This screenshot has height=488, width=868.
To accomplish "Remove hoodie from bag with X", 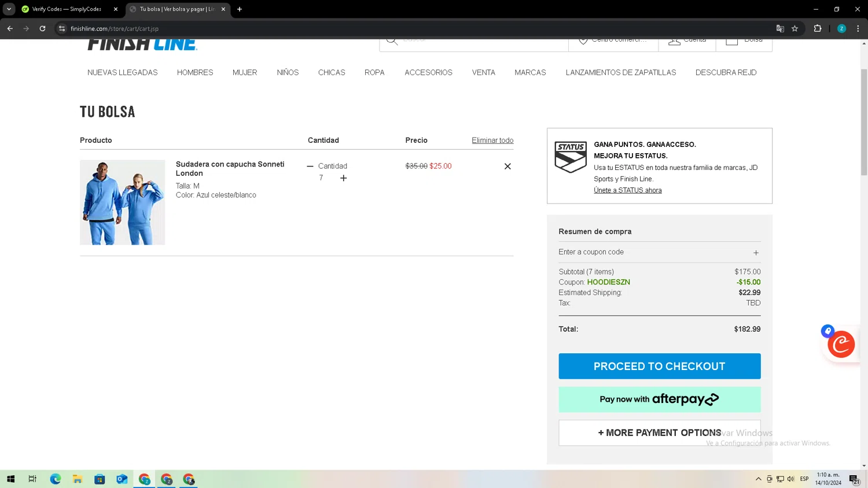I will click(507, 167).
